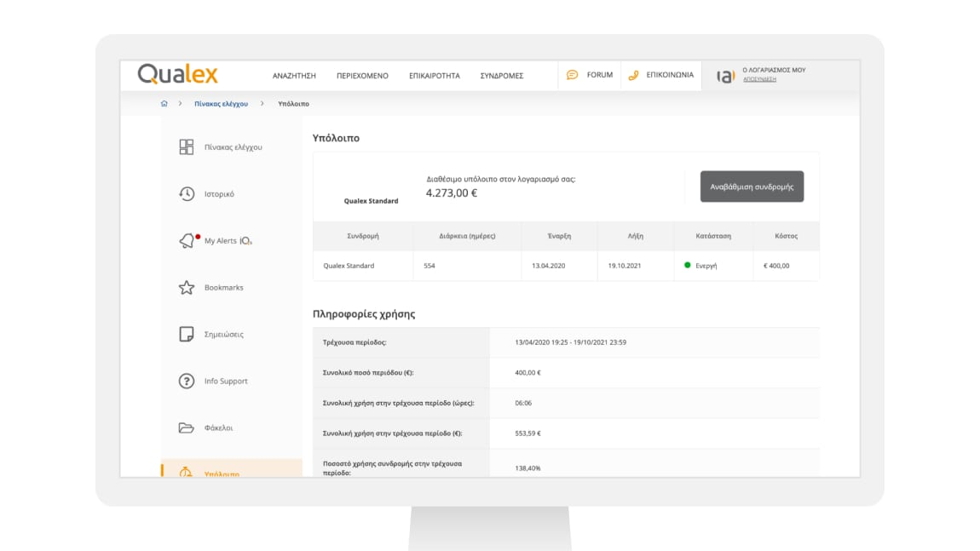Click usage percentage 138,40%

527,468
